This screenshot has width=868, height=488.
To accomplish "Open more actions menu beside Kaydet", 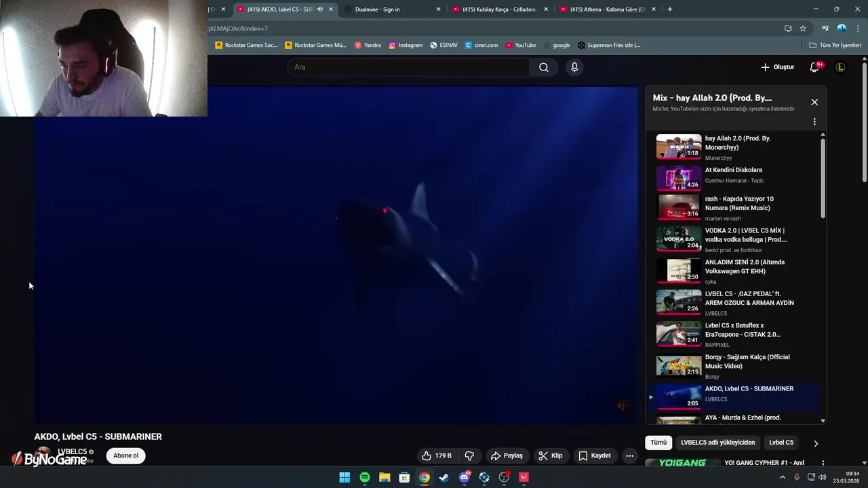I will [629, 455].
